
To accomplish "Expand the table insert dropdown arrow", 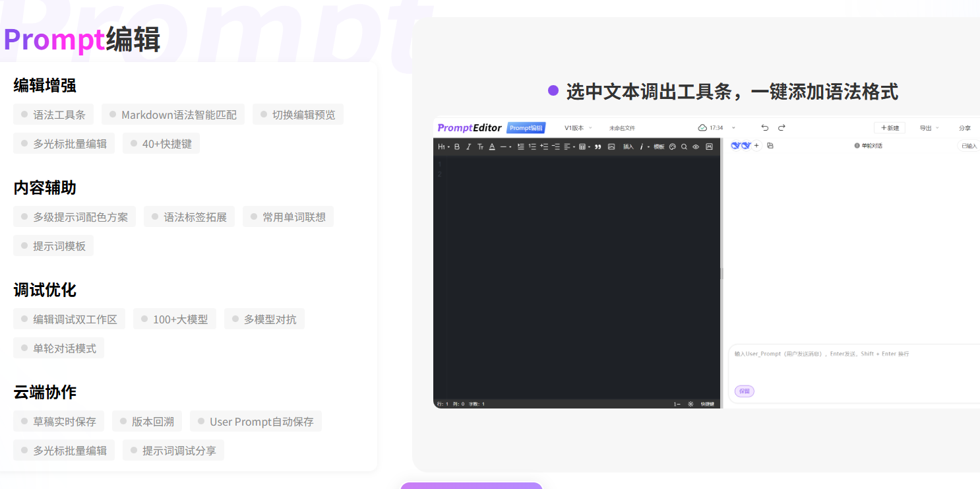I will tap(590, 147).
